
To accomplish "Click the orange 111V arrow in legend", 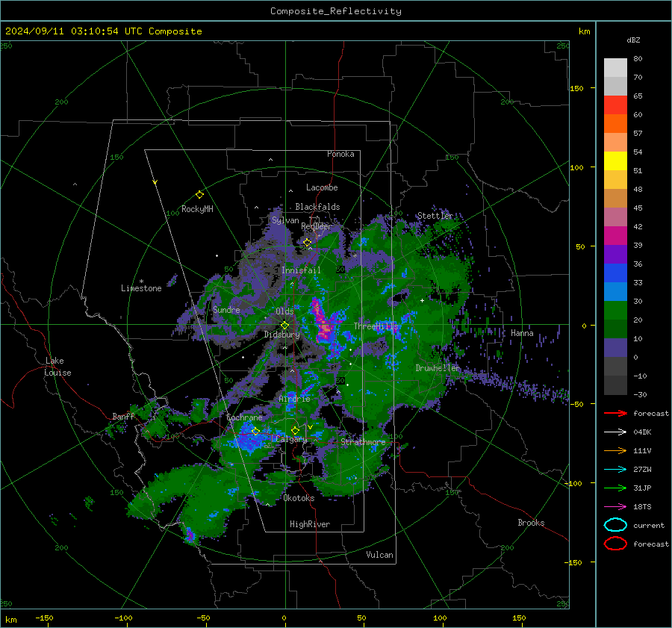I will pyautogui.click(x=615, y=450).
